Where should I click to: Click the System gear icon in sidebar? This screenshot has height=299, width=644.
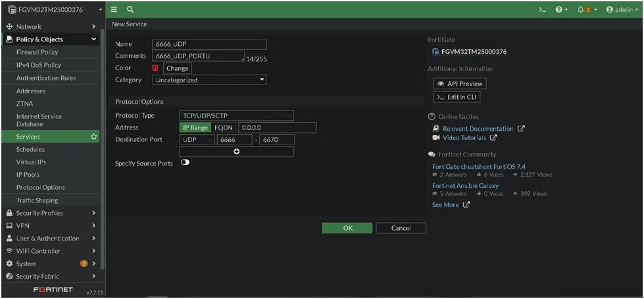[10, 264]
